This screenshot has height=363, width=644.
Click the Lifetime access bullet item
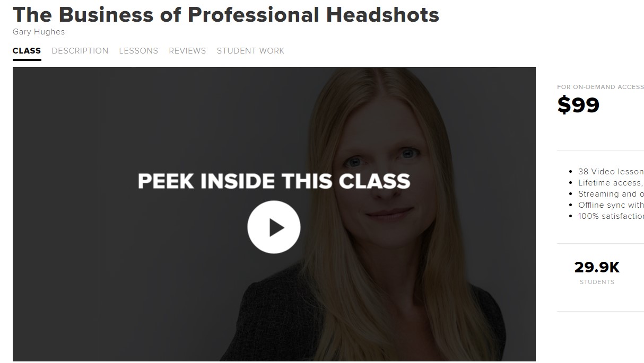(x=611, y=183)
